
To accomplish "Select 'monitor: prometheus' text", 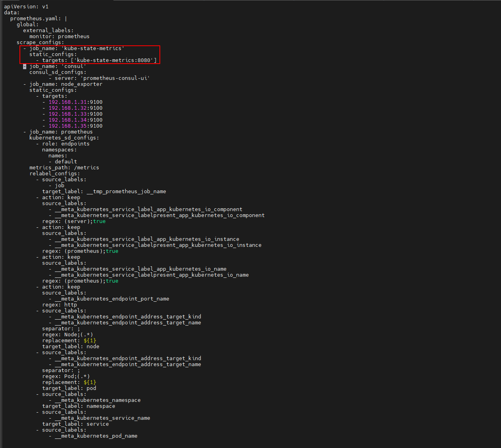I will click(x=59, y=37).
